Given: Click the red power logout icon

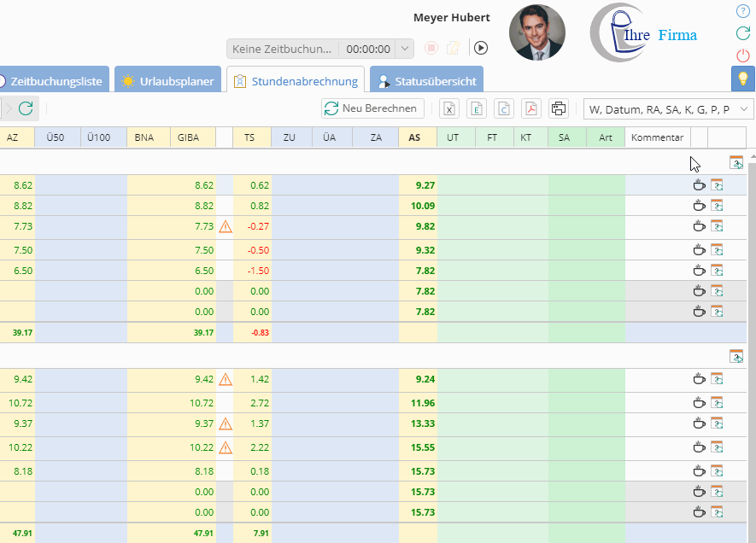Looking at the screenshot, I should [x=742, y=55].
